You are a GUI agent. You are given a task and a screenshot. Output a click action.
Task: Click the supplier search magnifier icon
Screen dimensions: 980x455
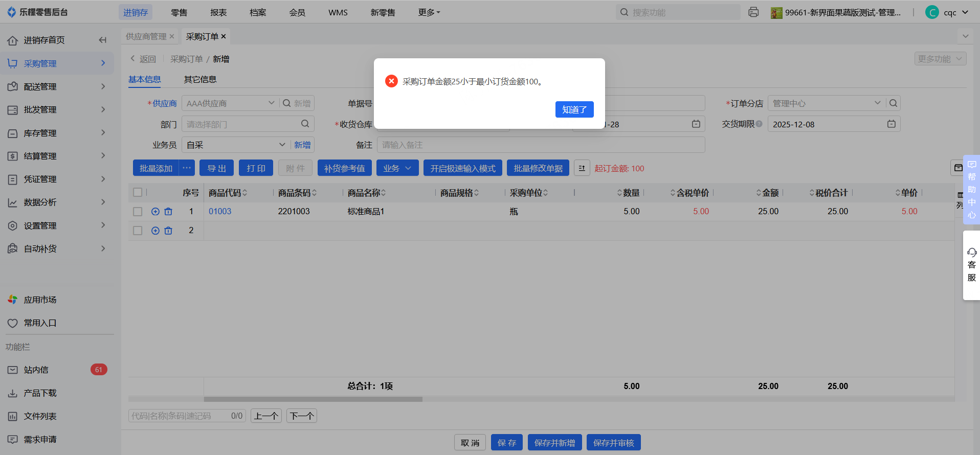click(x=287, y=103)
